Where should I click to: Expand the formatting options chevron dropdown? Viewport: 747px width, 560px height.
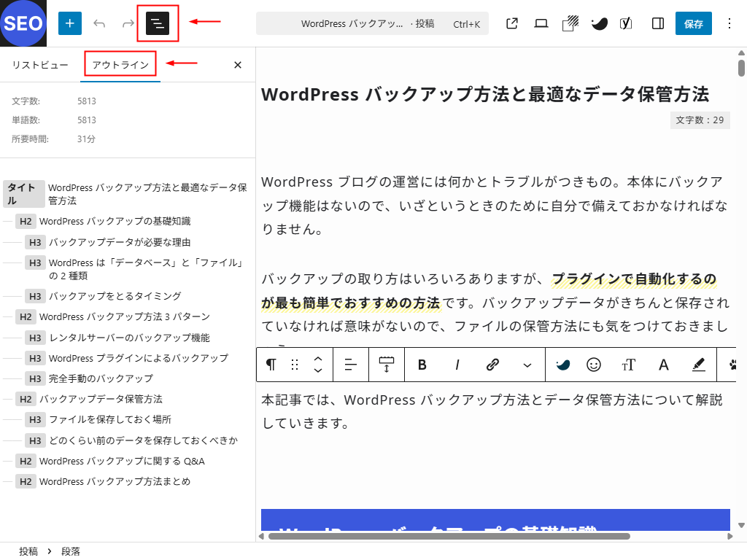point(527,365)
